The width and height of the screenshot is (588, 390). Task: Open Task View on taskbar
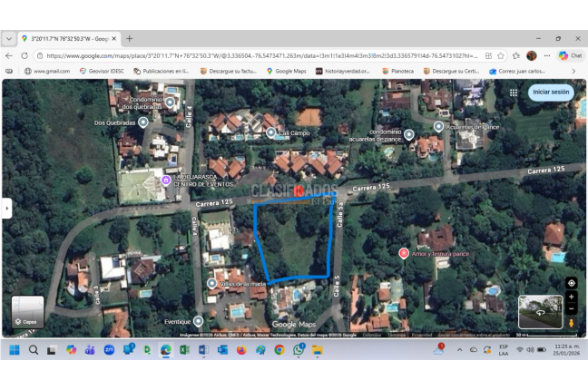52,350
